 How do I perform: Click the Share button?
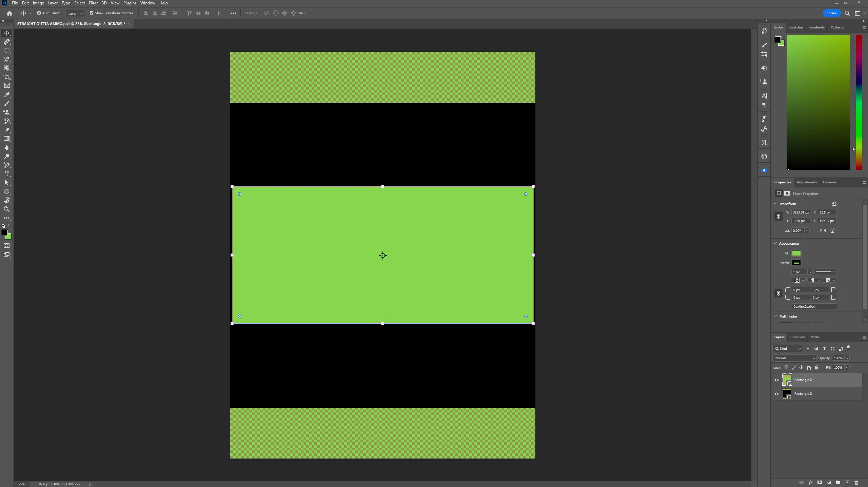[831, 13]
